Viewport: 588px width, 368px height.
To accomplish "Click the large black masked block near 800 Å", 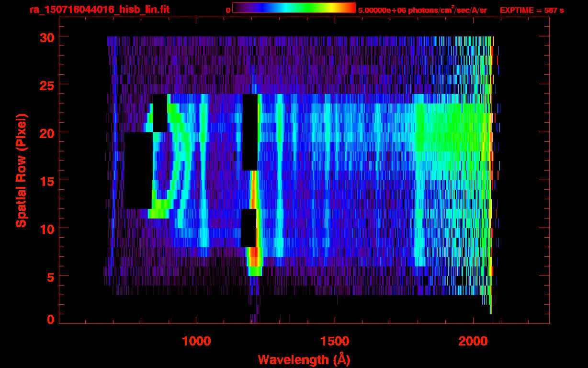I will coord(138,171).
